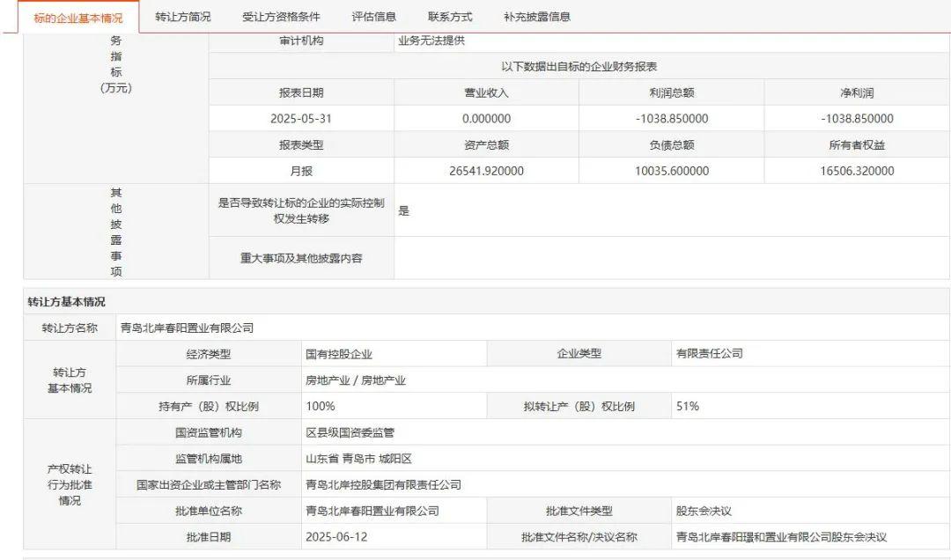This screenshot has height=560, width=951.
Task: Click the 审计机构 label cell
Action: 301,41
